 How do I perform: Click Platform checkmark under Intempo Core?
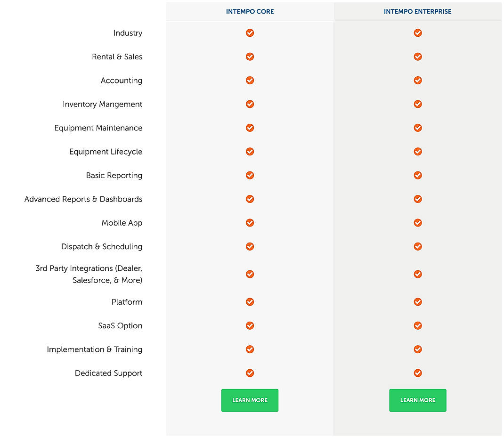(x=250, y=302)
